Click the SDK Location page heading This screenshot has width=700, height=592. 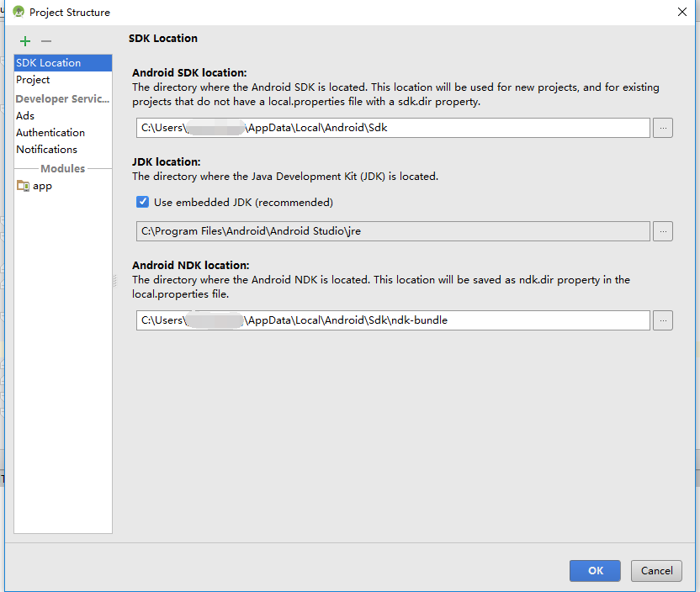pyautogui.click(x=163, y=39)
